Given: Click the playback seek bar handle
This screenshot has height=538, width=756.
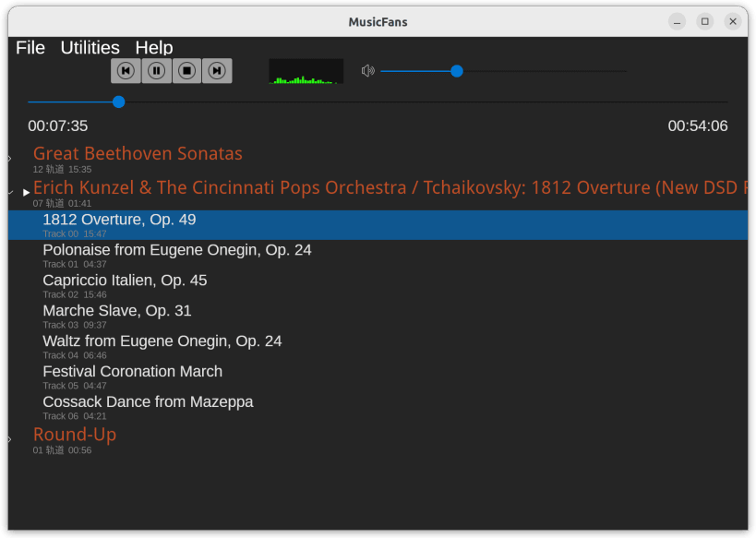Looking at the screenshot, I should [x=118, y=102].
